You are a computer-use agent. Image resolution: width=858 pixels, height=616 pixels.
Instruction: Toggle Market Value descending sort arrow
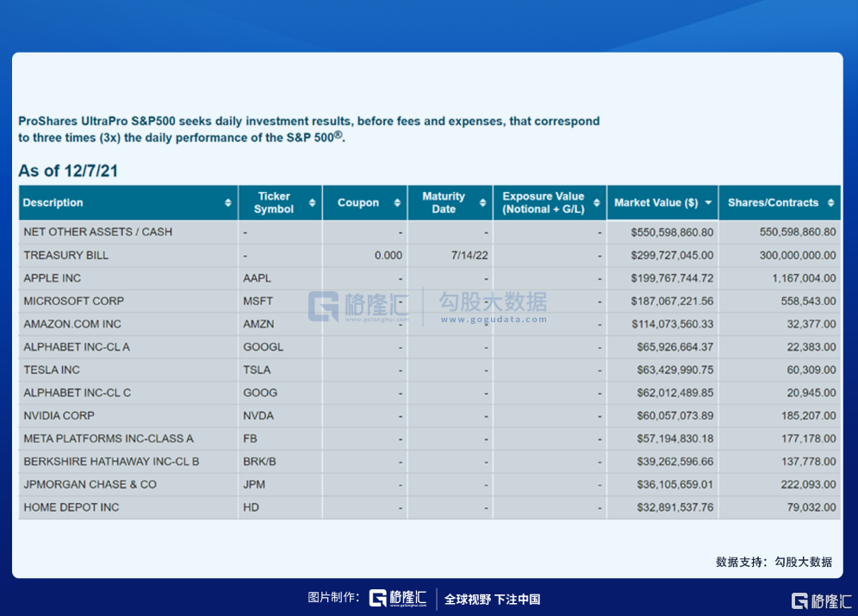click(708, 203)
